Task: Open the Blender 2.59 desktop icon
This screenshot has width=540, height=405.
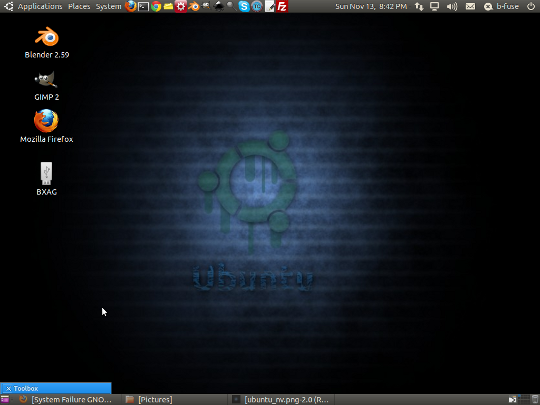Action: (47, 42)
